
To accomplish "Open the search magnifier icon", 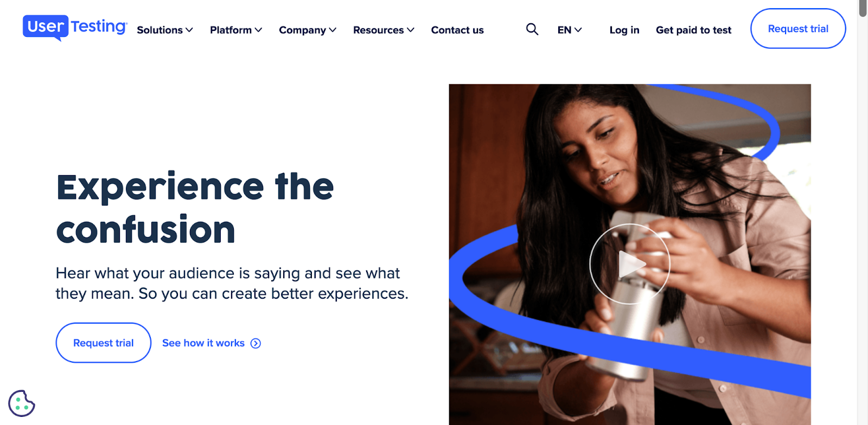I will [x=532, y=29].
